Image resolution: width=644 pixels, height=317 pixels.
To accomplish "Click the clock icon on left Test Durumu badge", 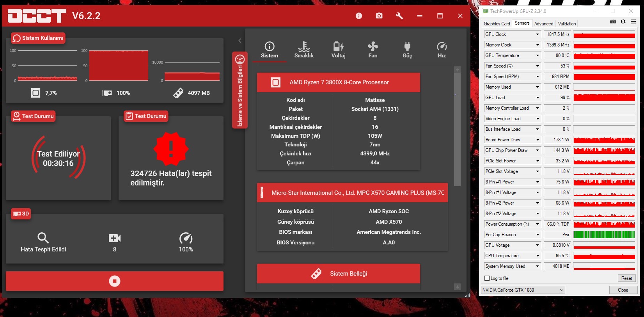I will [x=16, y=116].
